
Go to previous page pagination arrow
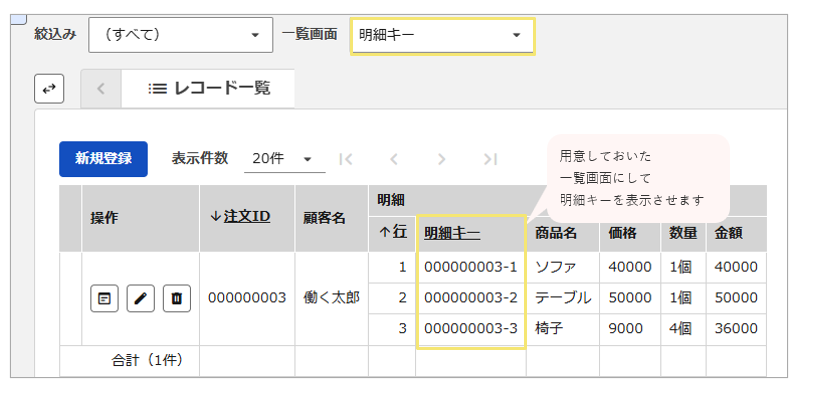394,159
